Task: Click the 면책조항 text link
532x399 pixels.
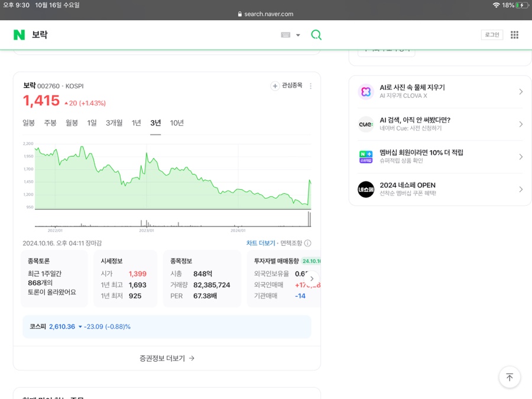Action: (x=291, y=243)
